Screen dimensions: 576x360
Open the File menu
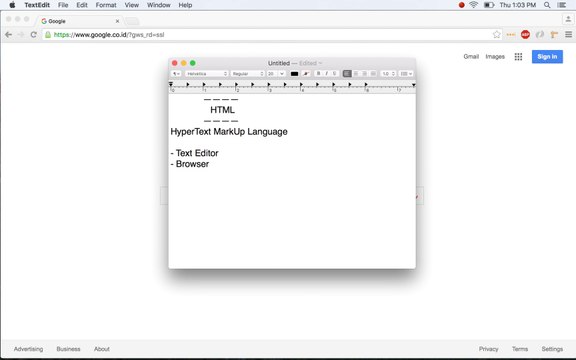pyautogui.click(x=63, y=5)
